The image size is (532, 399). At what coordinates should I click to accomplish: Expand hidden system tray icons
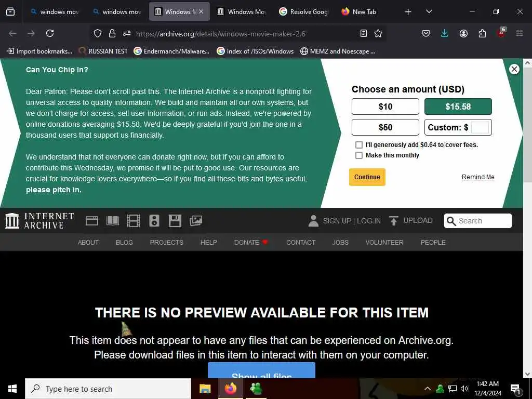pyautogui.click(x=428, y=389)
